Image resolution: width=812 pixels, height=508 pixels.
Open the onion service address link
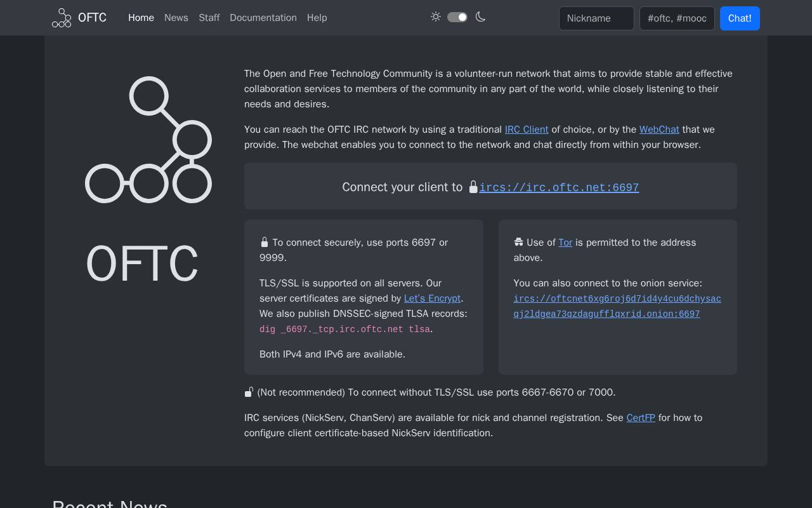[x=617, y=306]
